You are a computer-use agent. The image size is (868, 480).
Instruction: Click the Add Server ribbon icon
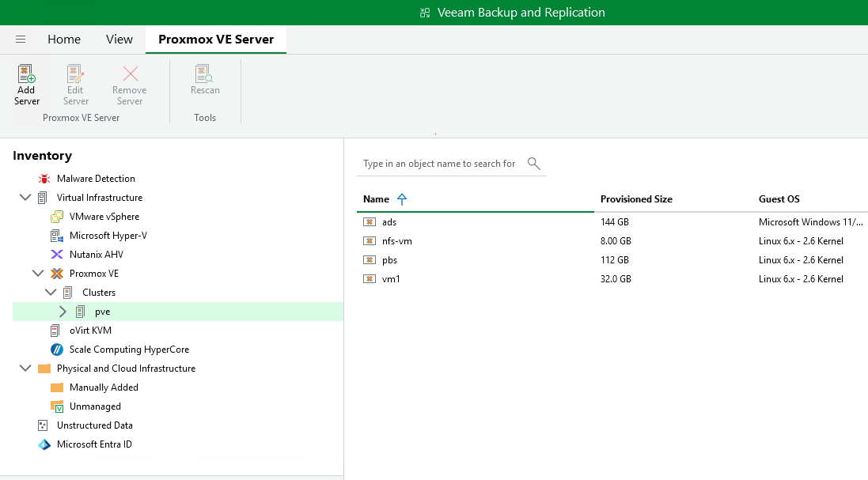click(27, 74)
